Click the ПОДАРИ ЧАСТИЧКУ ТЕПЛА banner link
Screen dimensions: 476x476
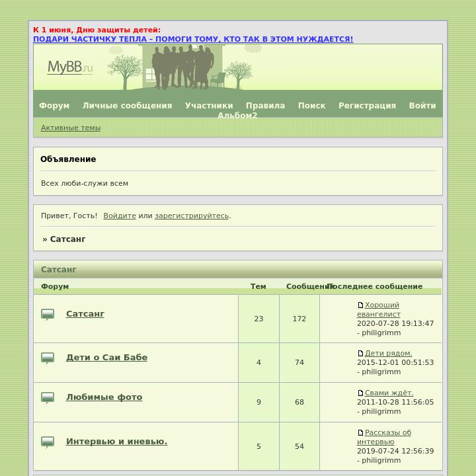193,39
